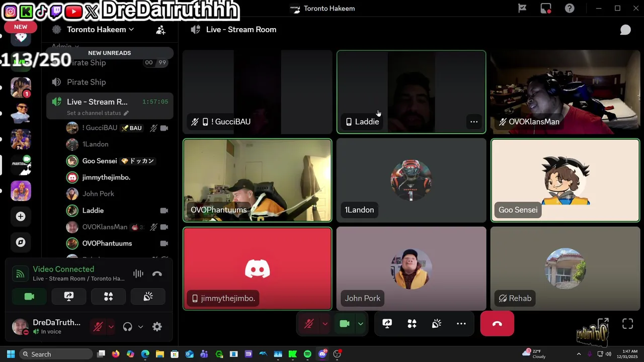
Task: Open the more options ellipsis in call controls
Action: (461, 324)
